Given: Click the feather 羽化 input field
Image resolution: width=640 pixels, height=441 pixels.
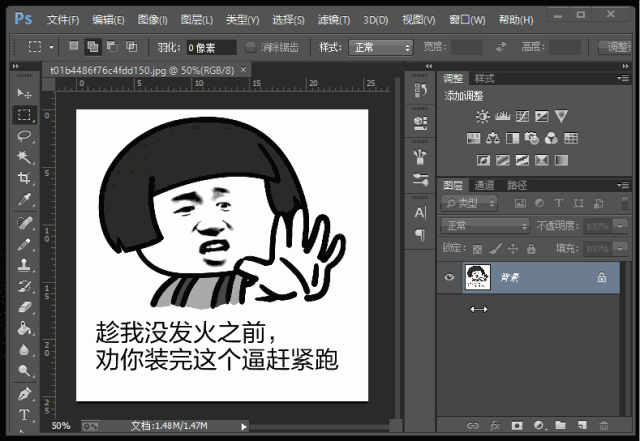Looking at the screenshot, I should coord(211,47).
